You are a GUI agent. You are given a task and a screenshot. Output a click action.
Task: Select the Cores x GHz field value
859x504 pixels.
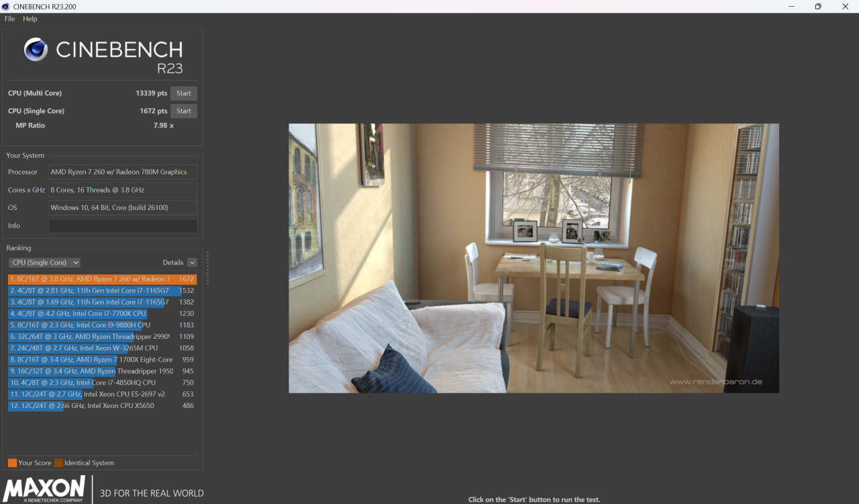pos(123,190)
